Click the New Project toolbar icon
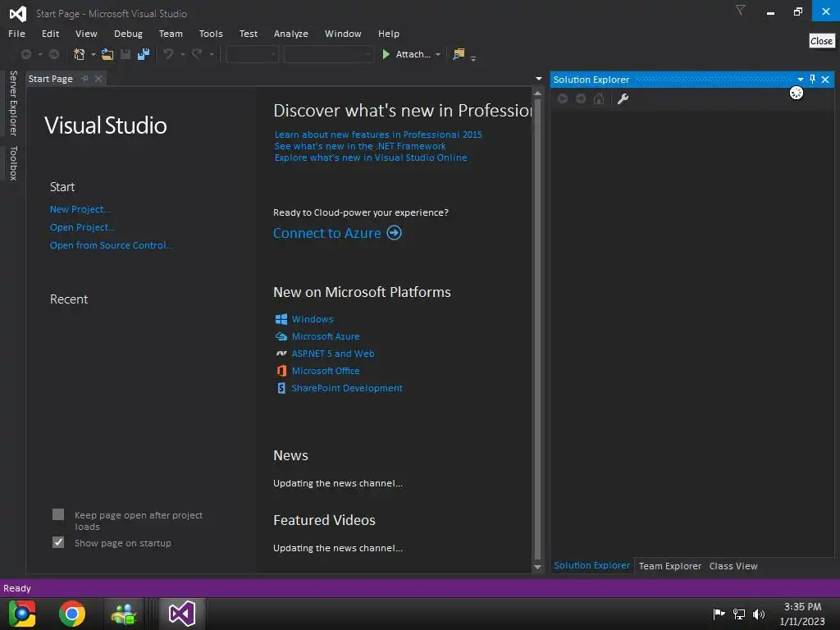The image size is (840, 630). click(x=80, y=54)
